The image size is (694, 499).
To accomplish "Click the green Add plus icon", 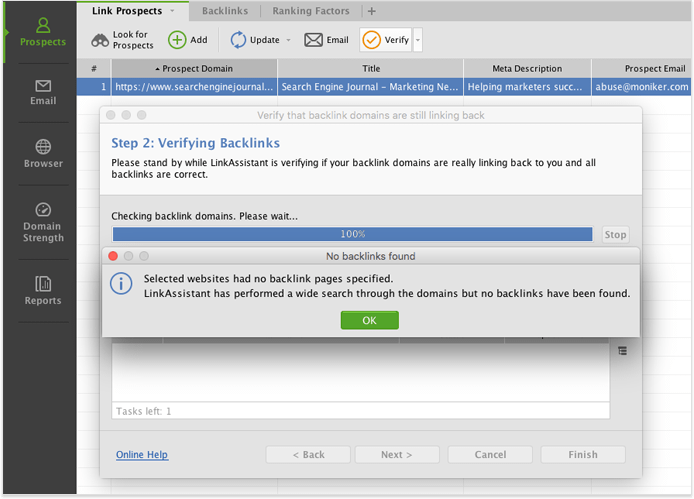I will pos(177,40).
